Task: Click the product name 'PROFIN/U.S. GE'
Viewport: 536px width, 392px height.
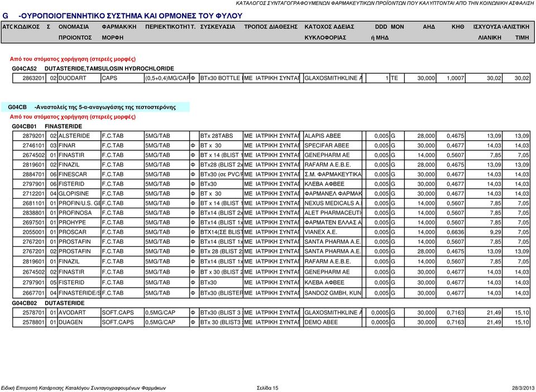Action: [80, 203]
